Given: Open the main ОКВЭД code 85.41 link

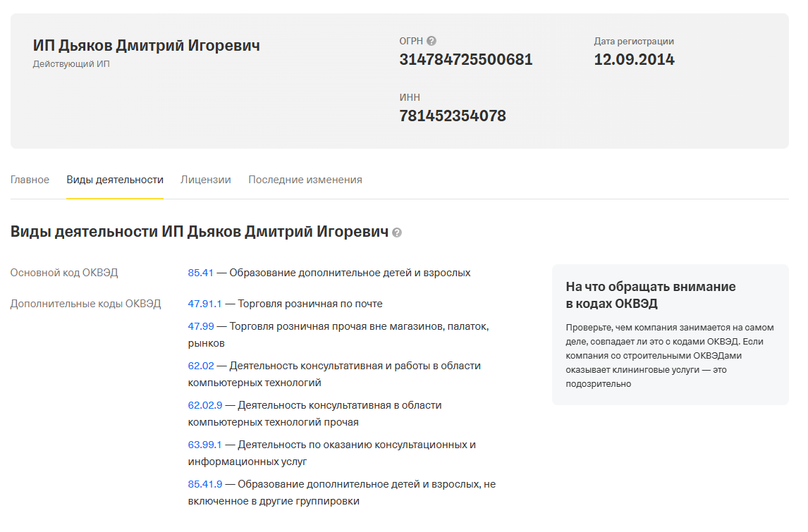Looking at the screenshot, I should [x=200, y=273].
